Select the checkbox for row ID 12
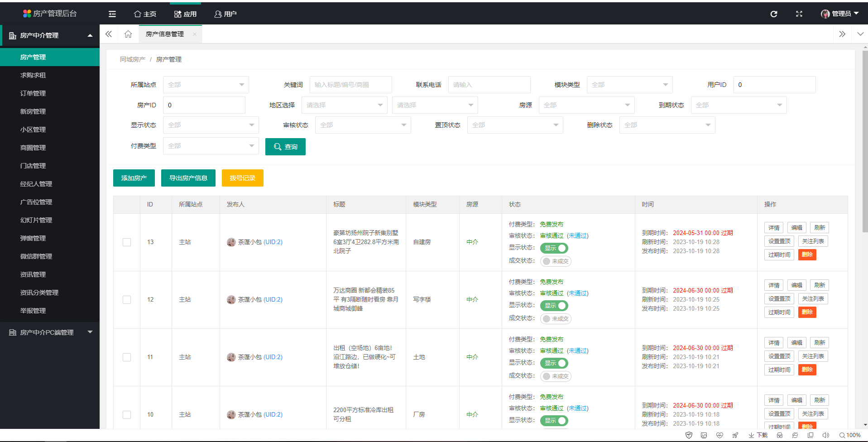The width and height of the screenshot is (868, 442). click(127, 300)
